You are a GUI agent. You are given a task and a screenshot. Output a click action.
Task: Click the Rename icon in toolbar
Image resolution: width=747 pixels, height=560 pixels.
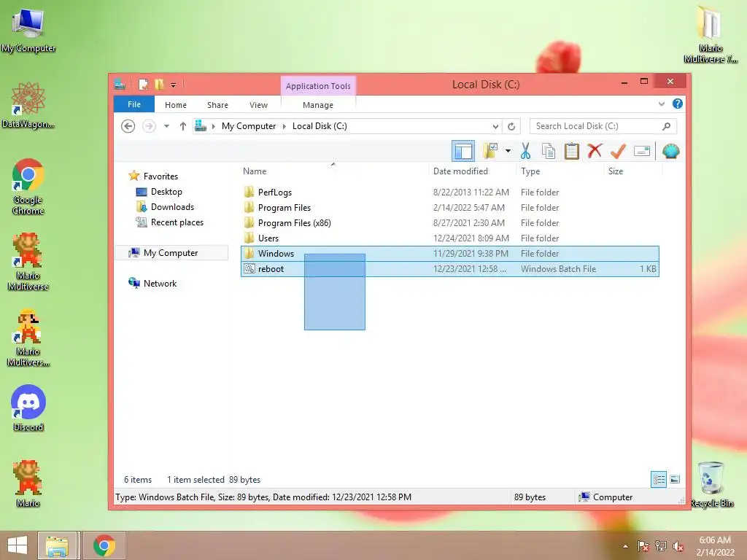click(642, 152)
